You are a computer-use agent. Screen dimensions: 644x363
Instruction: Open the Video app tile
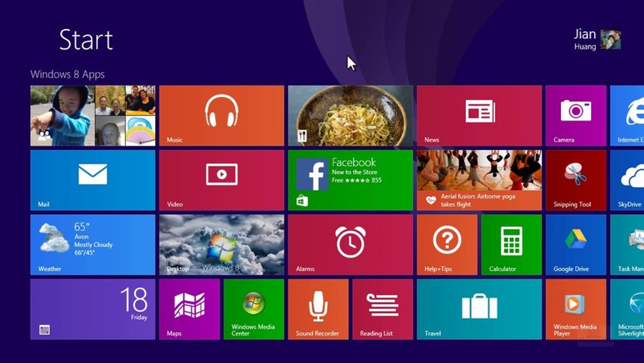tap(222, 180)
